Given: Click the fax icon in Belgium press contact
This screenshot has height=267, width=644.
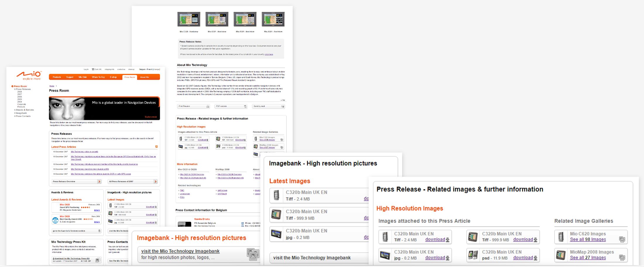Looking at the screenshot, I should click(x=242, y=226).
